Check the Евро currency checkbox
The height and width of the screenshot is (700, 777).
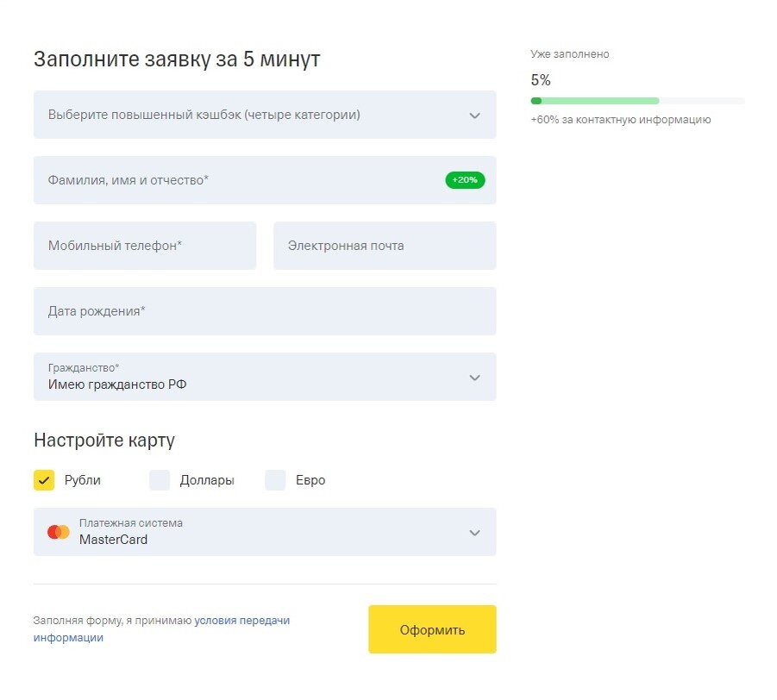pyautogui.click(x=273, y=480)
